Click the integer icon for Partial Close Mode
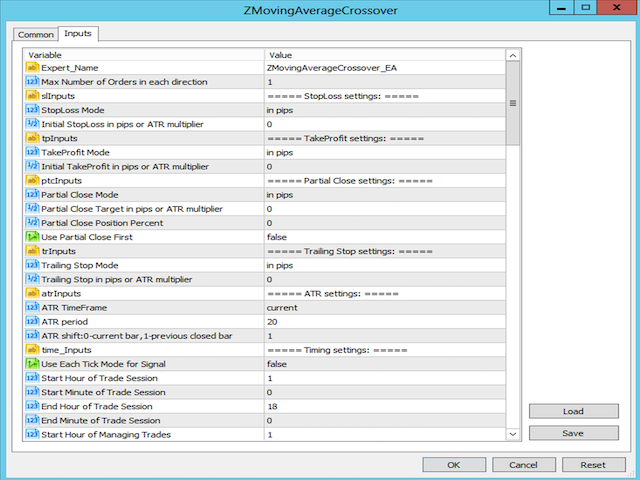640x480 pixels. (x=32, y=195)
